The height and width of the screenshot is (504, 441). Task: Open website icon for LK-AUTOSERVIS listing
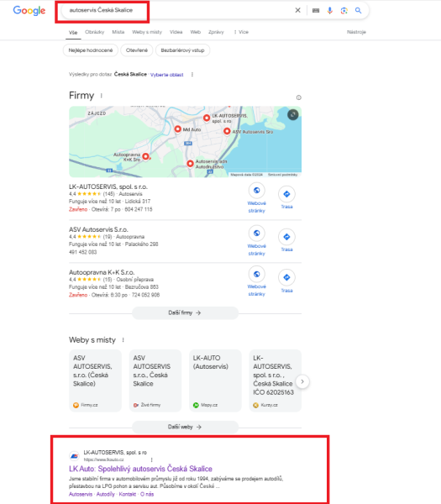pos(256,191)
